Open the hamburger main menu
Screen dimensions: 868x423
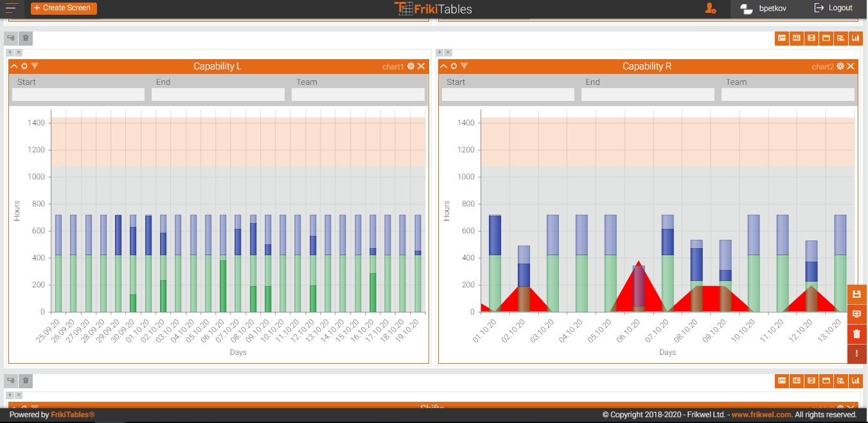12,8
